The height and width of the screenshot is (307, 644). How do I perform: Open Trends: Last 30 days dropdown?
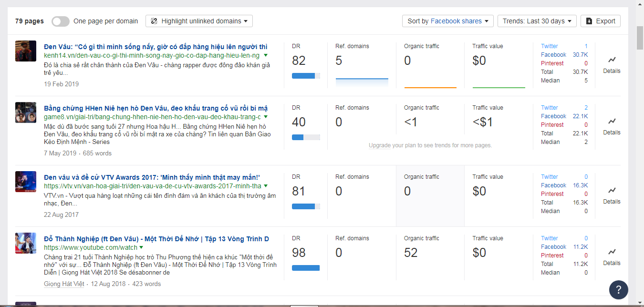coord(537,21)
